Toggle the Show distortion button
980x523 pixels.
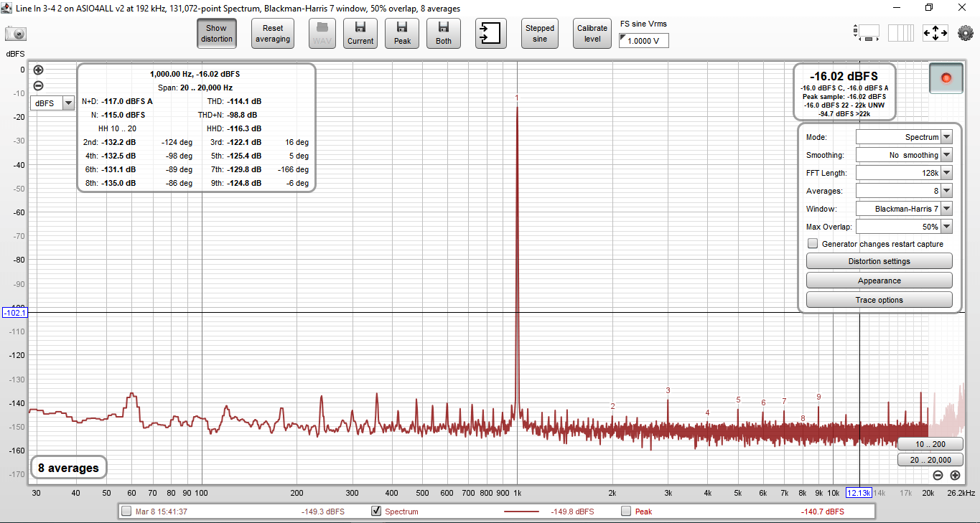click(217, 34)
